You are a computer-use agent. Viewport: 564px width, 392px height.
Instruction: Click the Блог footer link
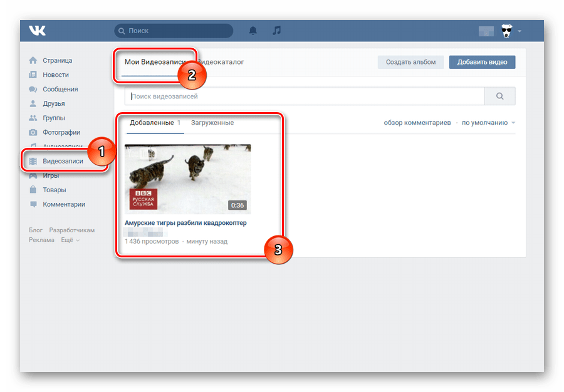36,230
